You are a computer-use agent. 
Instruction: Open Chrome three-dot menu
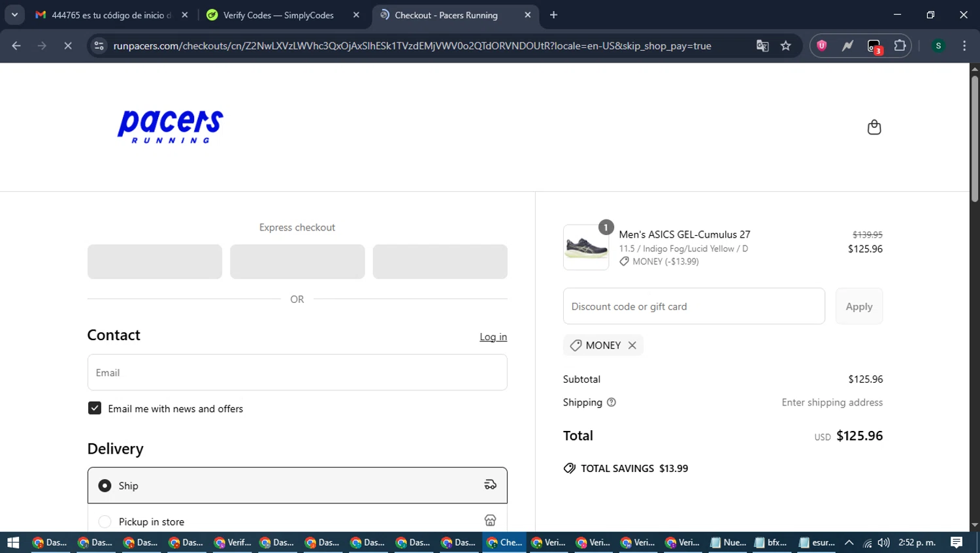(x=964, y=46)
